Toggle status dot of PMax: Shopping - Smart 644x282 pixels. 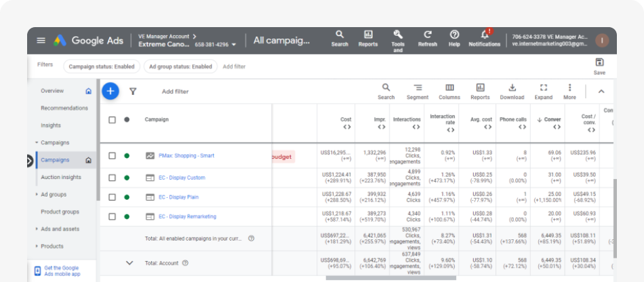tap(127, 156)
